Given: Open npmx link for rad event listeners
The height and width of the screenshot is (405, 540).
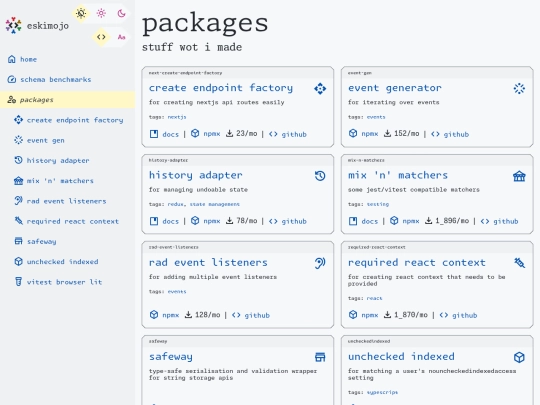Looking at the screenshot, I should [164, 315].
